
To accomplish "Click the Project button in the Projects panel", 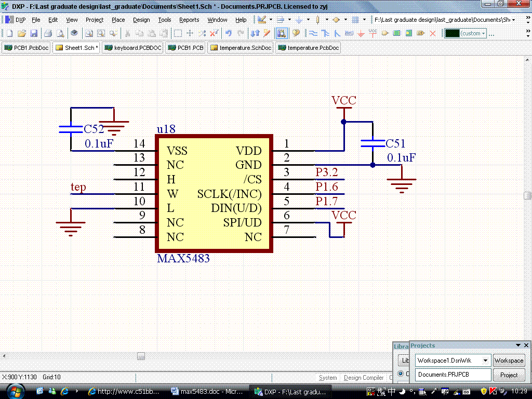I will tap(509, 375).
